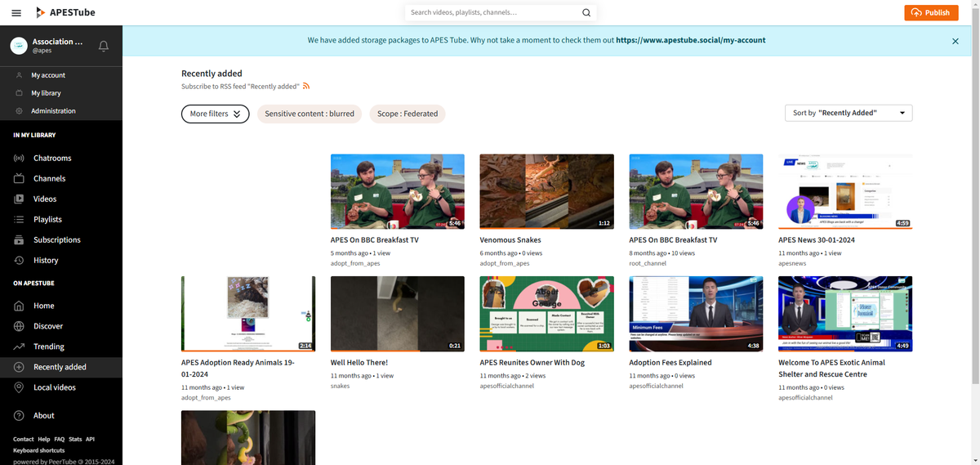Image resolution: width=980 pixels, height=465 pixels.
Task: Open Venomous Snakes video thumbnail
Action: (546, 192)
